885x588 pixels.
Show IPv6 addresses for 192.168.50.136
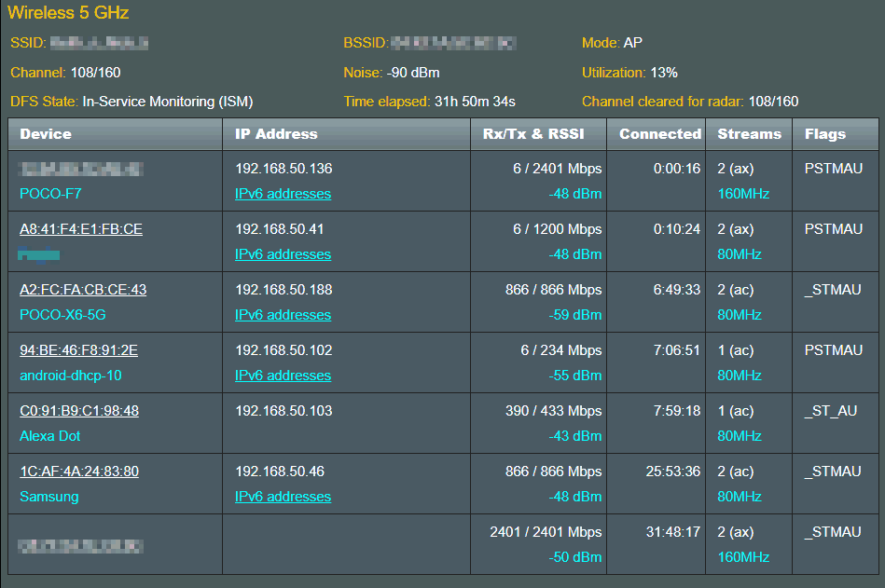pyautogui.click(x=283, y=194)
